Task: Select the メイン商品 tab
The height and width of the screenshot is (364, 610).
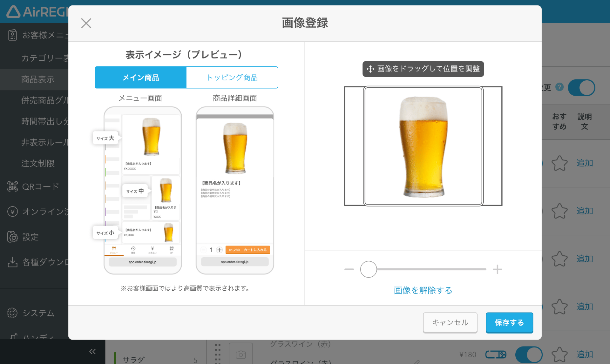Action: (140, 78)
